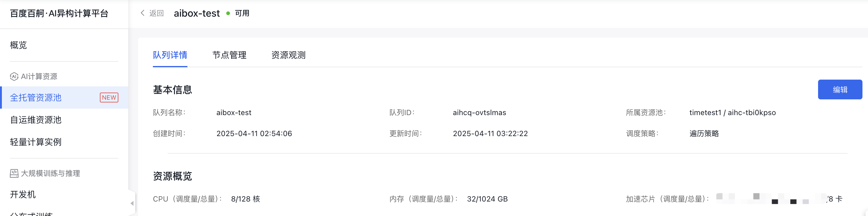This screenshot has width=868, height=216.
Task: Click the aibox-test page title
Action: point(197,13)
